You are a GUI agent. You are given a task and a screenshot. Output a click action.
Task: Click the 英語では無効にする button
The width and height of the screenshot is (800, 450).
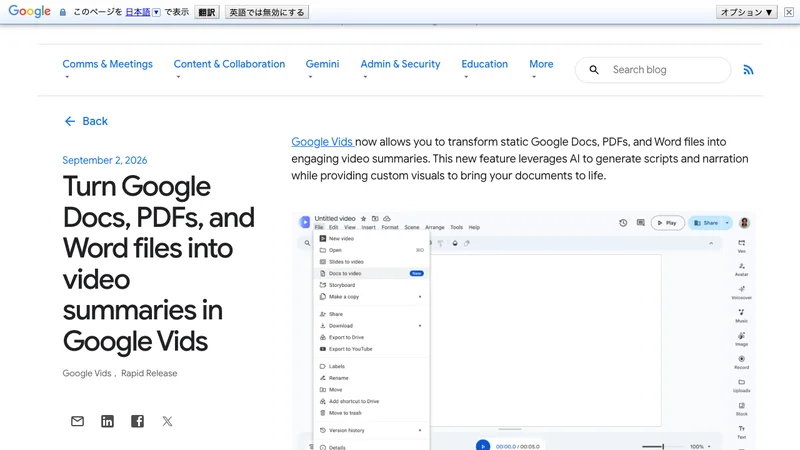point(267,12)
